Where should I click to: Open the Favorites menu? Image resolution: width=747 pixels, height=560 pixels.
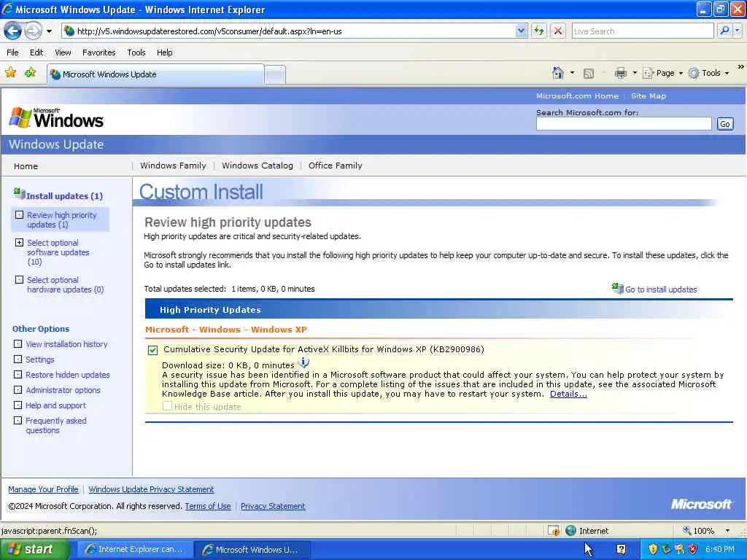pyautogui.click(x=98, y=52)
